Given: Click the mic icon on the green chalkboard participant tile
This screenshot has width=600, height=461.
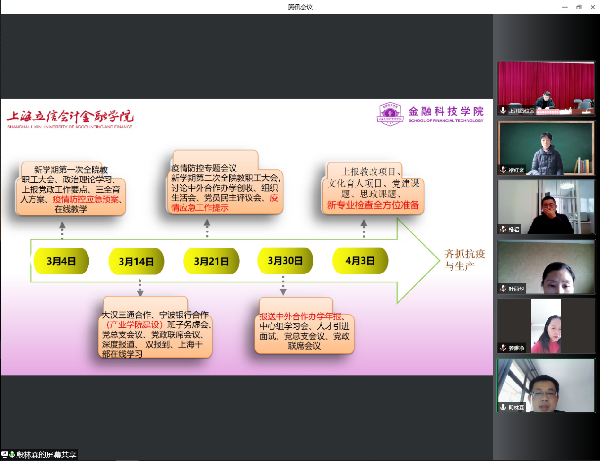Looking at the screenshot, I should [x=503, y=171].
